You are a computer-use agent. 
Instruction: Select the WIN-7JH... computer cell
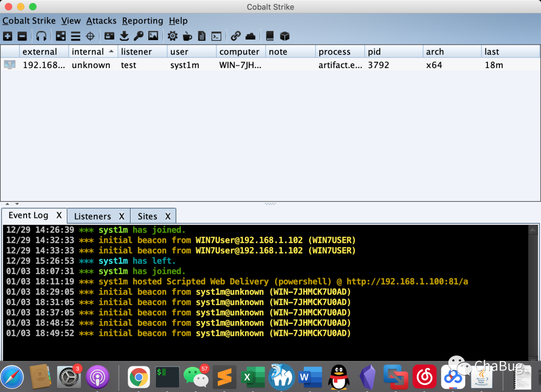click(x=240, y=65)
